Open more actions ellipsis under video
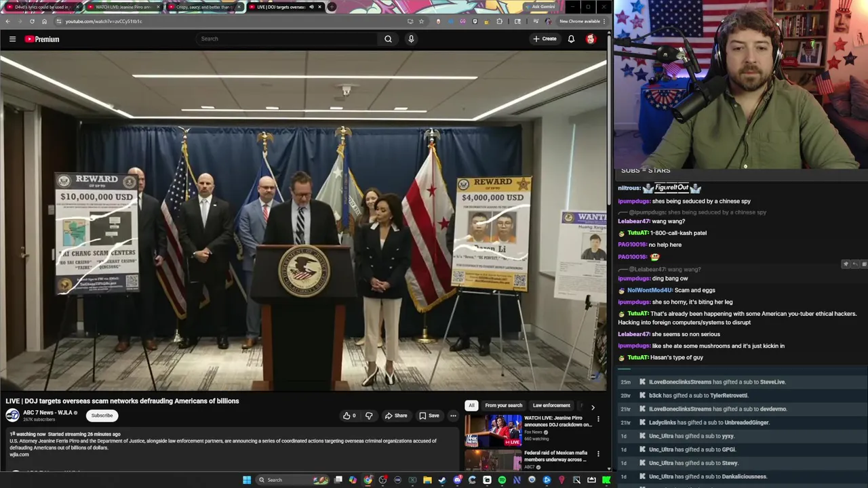868x488 pixels. pos(453,415)
